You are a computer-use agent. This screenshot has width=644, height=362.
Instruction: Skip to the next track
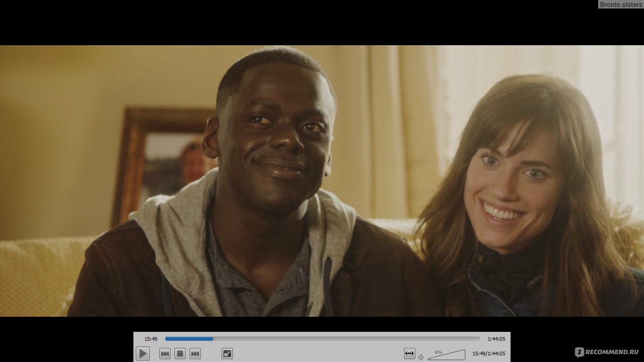(x=195, y=354)
